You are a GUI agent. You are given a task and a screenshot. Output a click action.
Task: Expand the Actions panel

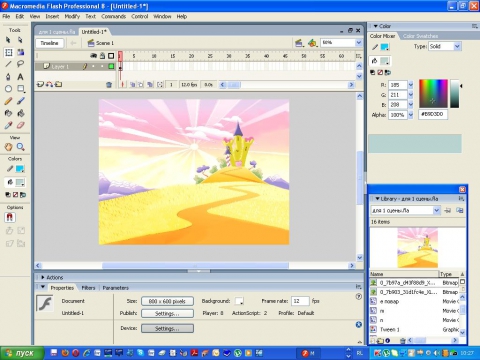(43, 277)
